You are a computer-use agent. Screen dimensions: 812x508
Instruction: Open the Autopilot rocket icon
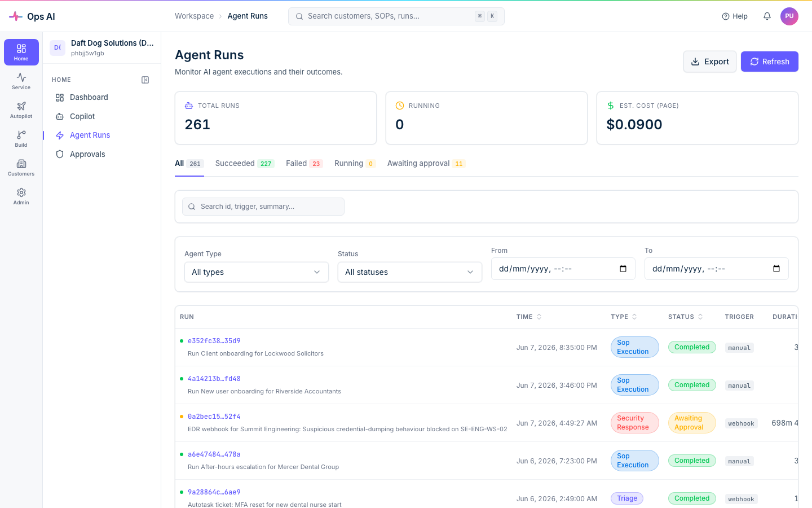tap(21, 106)
